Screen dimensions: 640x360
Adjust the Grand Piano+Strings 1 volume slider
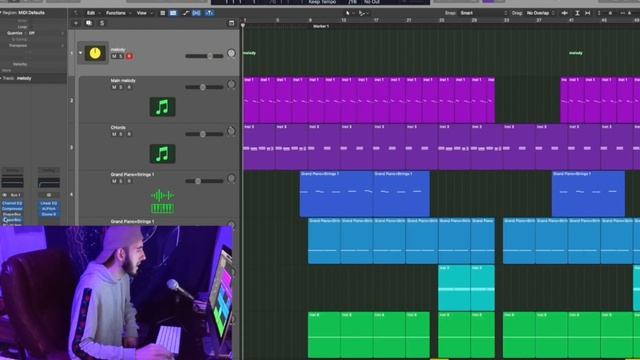coord(204,181)
